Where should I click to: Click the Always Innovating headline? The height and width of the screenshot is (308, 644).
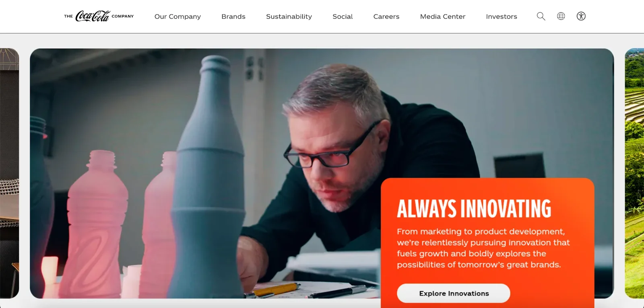click(x=474, y=209)
